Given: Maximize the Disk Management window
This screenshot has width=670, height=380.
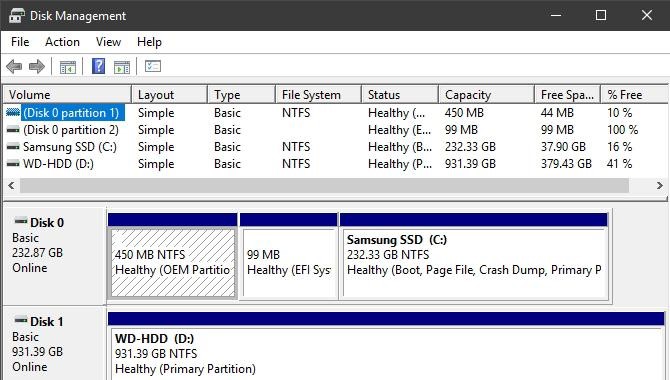Looking at the screenshot, I should tap(601, 15).
